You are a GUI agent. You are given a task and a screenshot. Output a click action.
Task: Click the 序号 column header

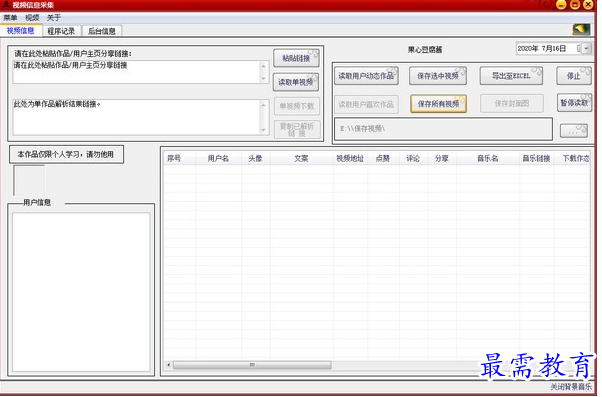point(179,158)
